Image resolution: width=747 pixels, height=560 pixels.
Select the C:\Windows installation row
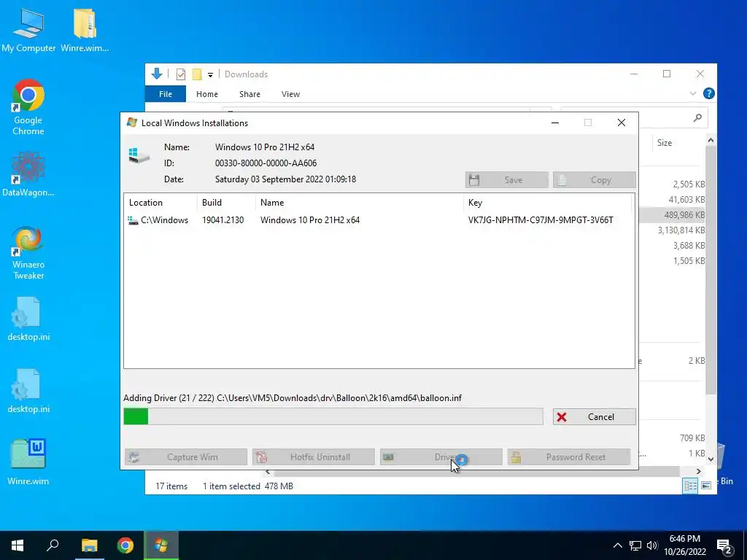379,220
